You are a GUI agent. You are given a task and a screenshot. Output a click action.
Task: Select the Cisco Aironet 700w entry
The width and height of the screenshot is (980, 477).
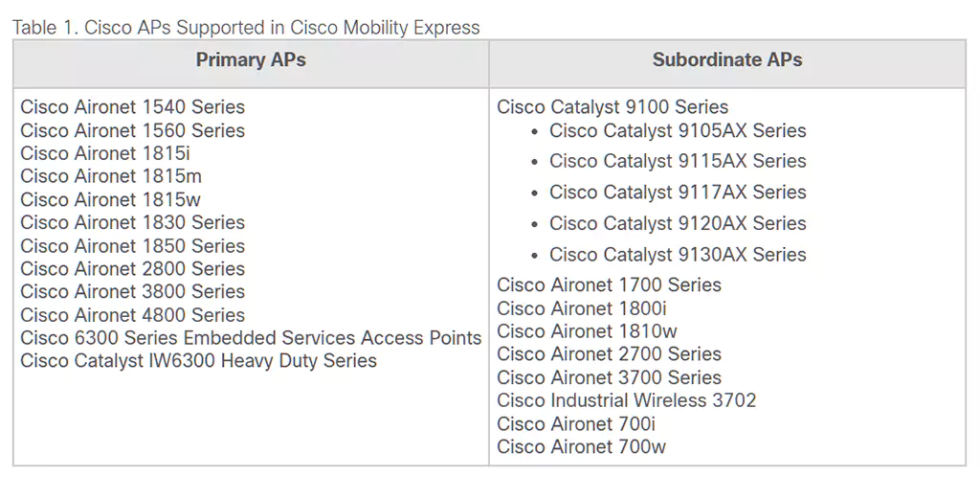(582, 446)
